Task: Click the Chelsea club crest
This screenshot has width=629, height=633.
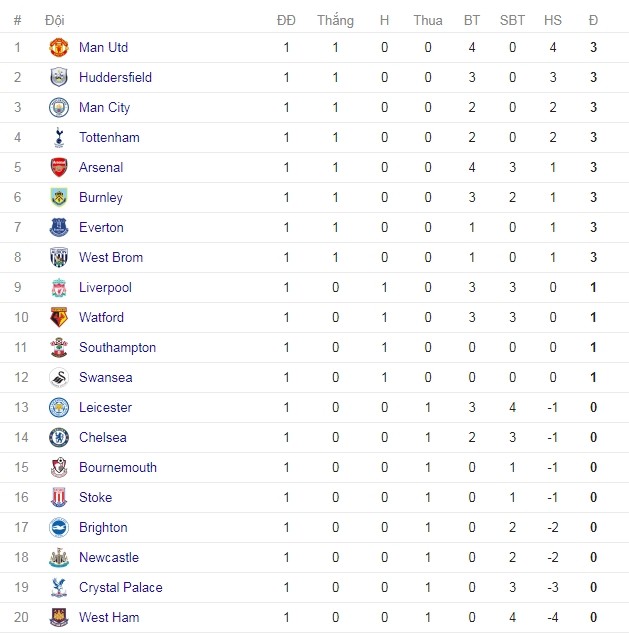Action: [59, 437]
